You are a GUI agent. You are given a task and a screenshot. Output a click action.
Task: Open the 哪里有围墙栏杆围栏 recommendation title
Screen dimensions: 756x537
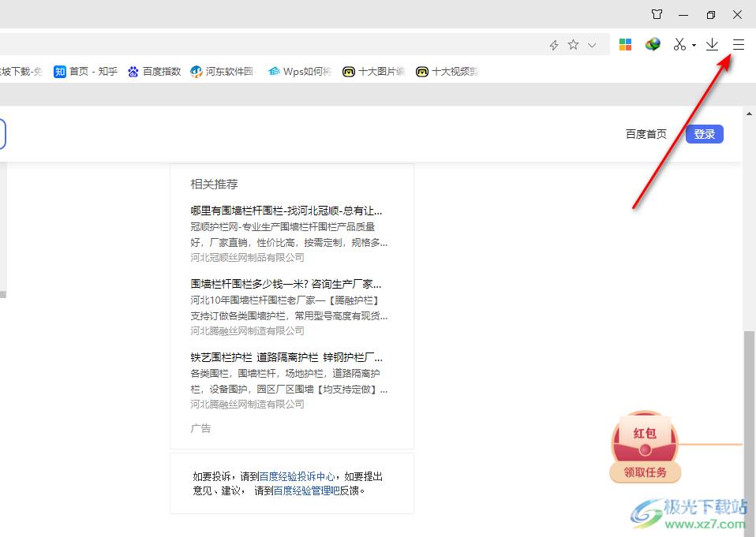286,211
